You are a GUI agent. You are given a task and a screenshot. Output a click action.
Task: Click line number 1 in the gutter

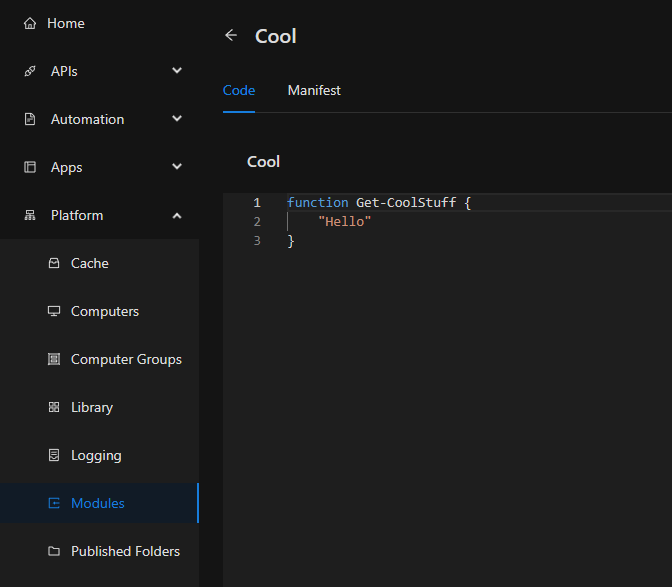pos(257,202)
